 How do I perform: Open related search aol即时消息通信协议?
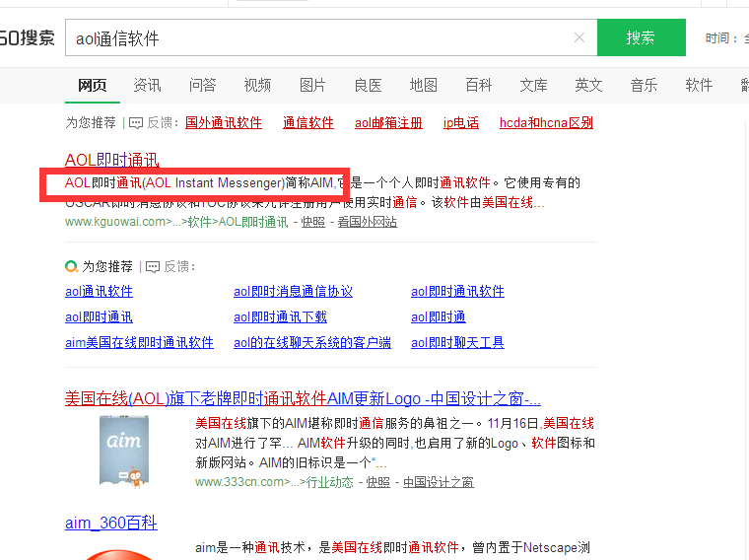pos(293,292)
